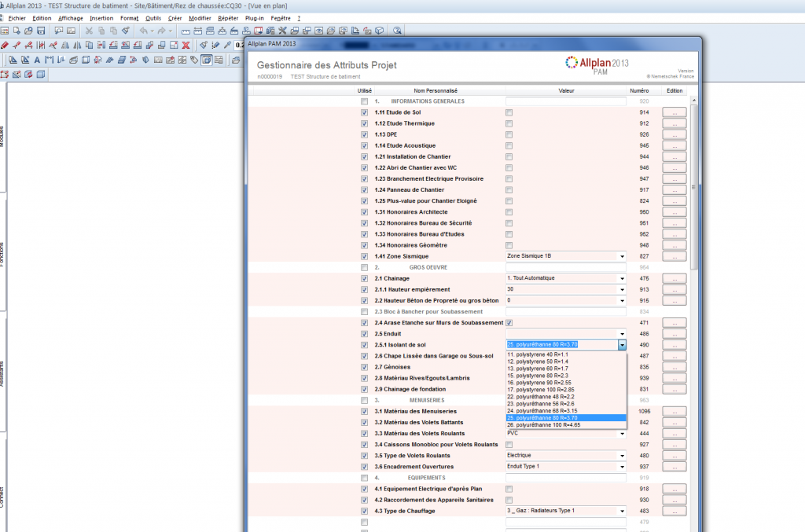The image size is (805, 532).
Task: Click the dimension line tool icon
Action: click(x=50, y=60)
